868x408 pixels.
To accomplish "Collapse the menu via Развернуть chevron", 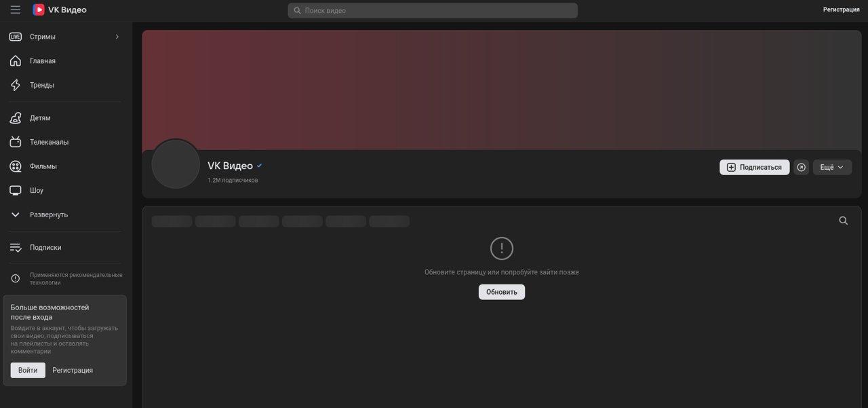I will 15,214.
